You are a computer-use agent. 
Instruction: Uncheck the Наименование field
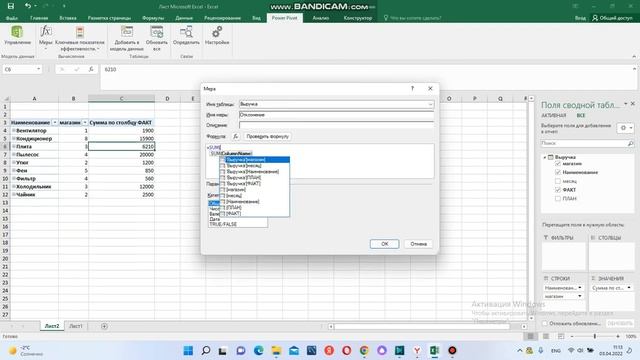[558, 172]
